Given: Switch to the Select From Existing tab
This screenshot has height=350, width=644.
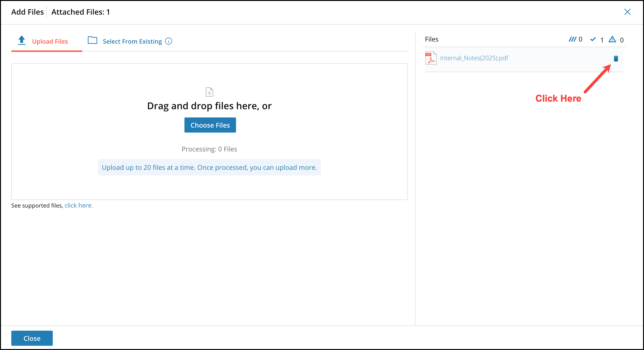Looking at the screenshot, I should 132,41.
